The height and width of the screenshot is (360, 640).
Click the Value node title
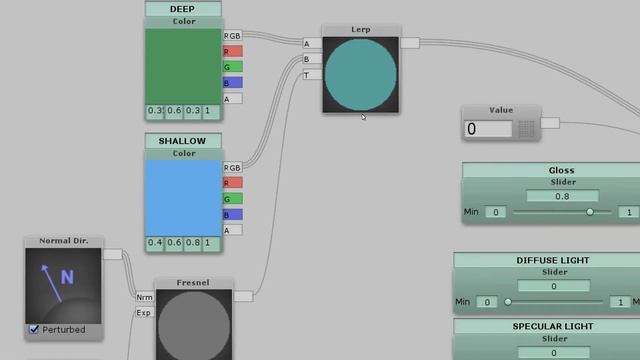pyautogui.click(x=501, y=110)
